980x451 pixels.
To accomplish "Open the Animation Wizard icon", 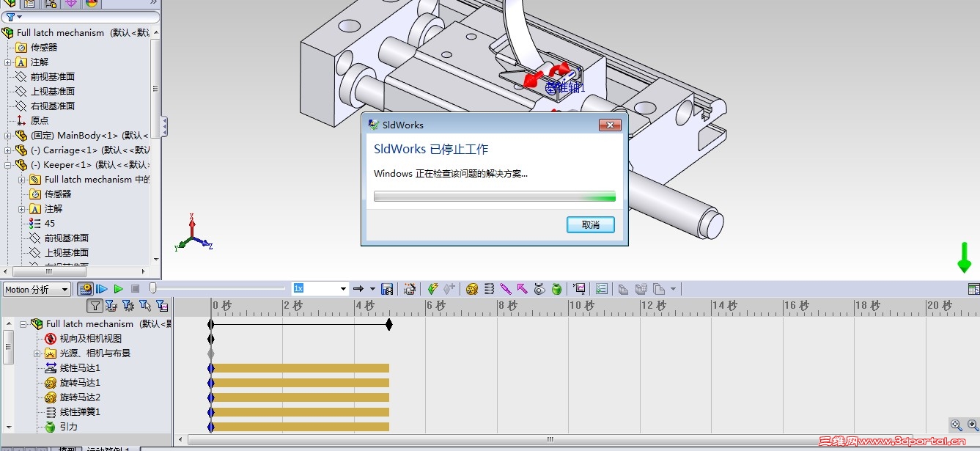I will click(410, 289).
